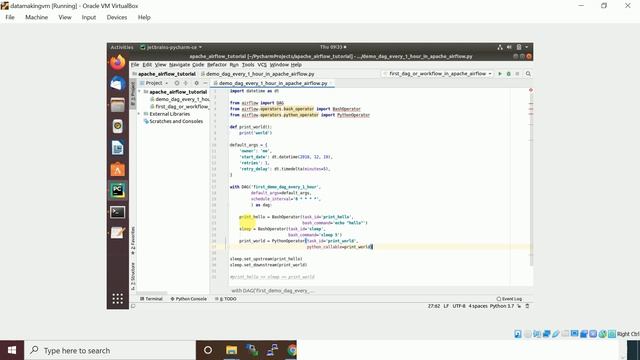Open Chrome from the Windows taskbar
The width and height of the screenshot is (640, 360).
pyautogui.click(x=291, y=350)
